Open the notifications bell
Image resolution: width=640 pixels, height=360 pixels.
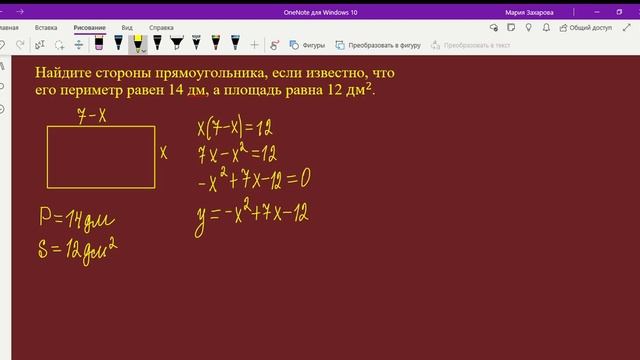click(x=546, y=28)
